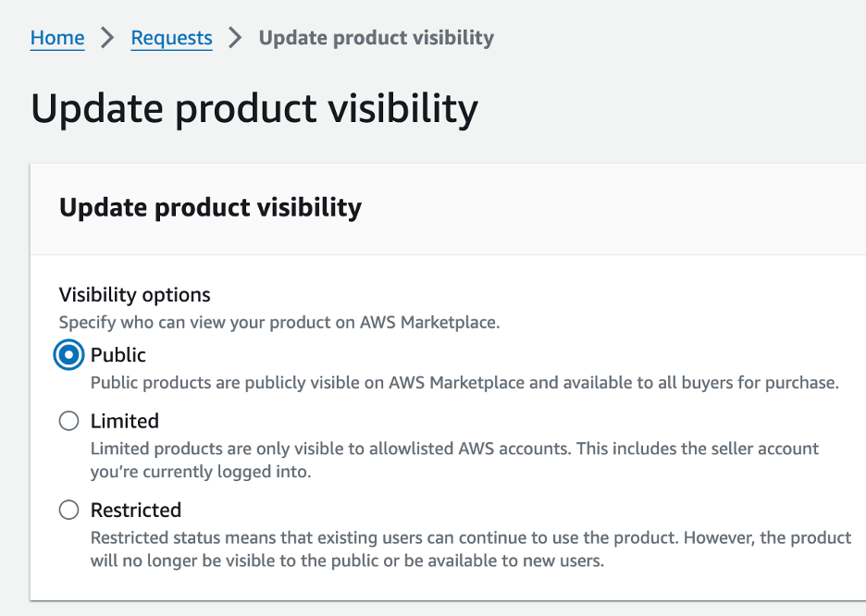This screenshot has width=866, height=616.
Task: Select the Restricted visibility radio button
Action: point(68,510)
